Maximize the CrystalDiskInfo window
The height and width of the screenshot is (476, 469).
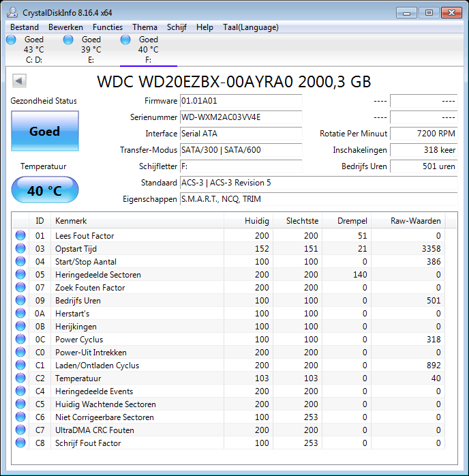[429, 13]
